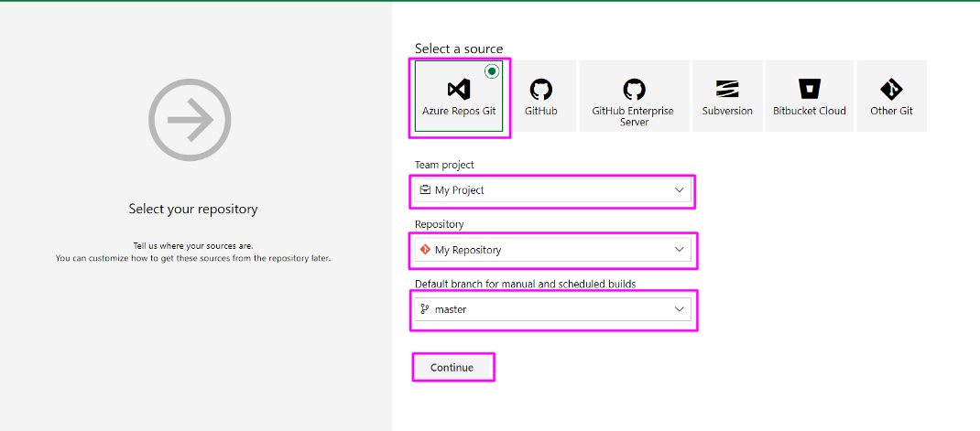The width and height of the screenshot is (980, 431).
Task: Click 'Tell us where your sources are.' text
Action: (193, 246)
